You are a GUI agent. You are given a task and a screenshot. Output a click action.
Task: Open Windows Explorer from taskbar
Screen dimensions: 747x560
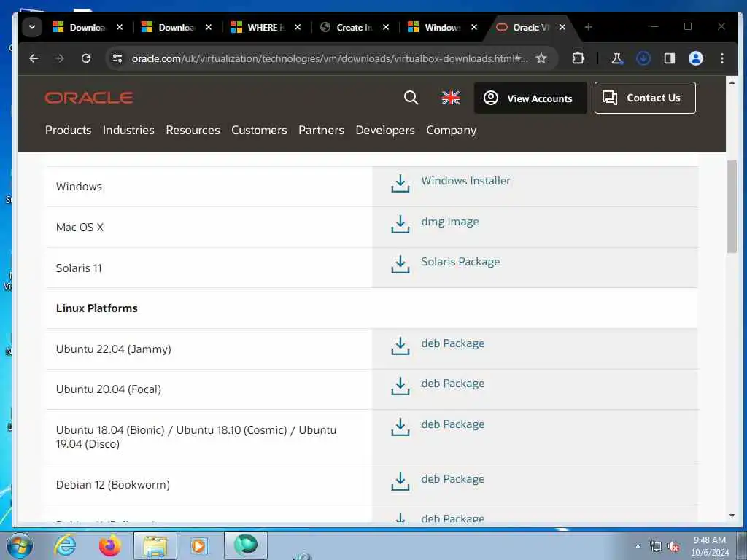[155, 545]
